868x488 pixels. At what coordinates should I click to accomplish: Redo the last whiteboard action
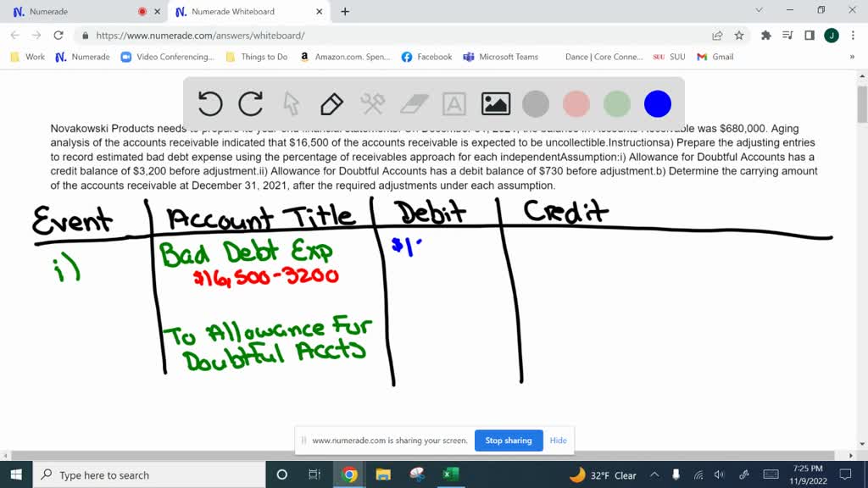(250, 103)
